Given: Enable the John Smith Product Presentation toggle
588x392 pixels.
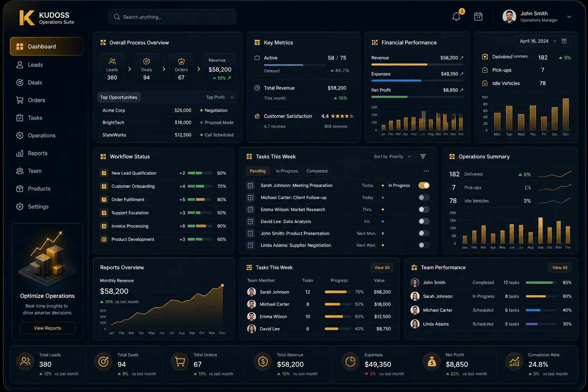Looking at the screenshot, I should [424, 233].
